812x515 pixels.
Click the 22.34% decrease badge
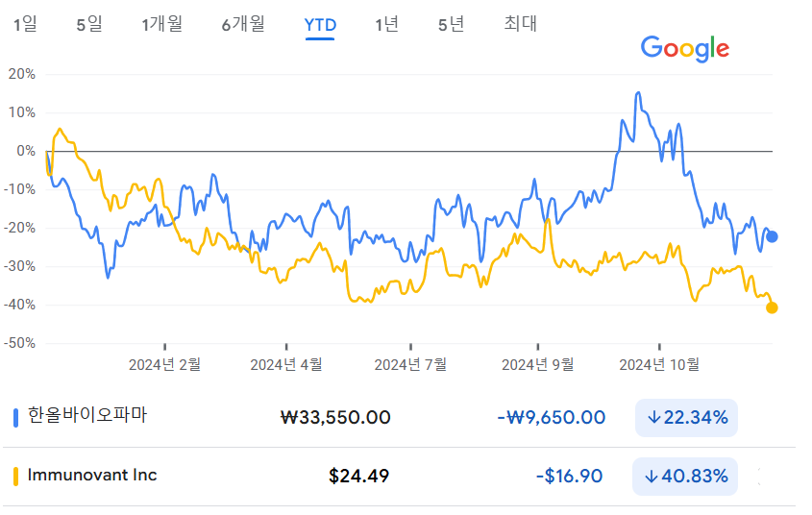[x=686, y=418]
